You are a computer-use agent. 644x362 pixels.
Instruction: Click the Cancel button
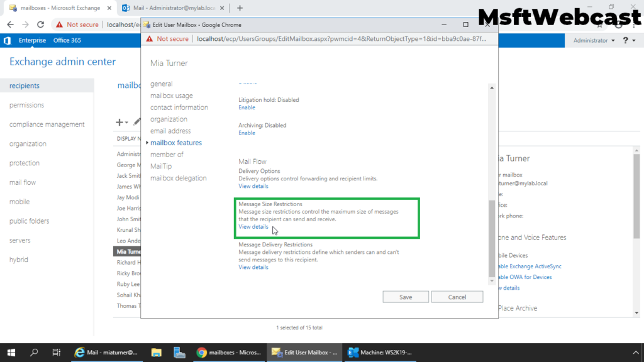click(457, 297)
